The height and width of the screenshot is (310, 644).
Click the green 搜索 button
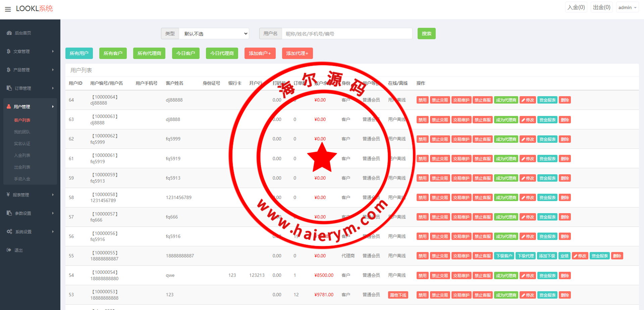tap(426, 34)
